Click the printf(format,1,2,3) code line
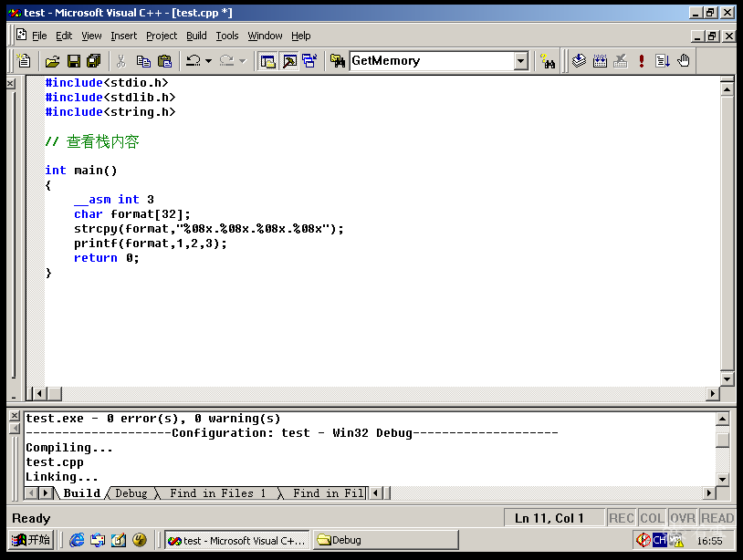 (x=151, y=244)
